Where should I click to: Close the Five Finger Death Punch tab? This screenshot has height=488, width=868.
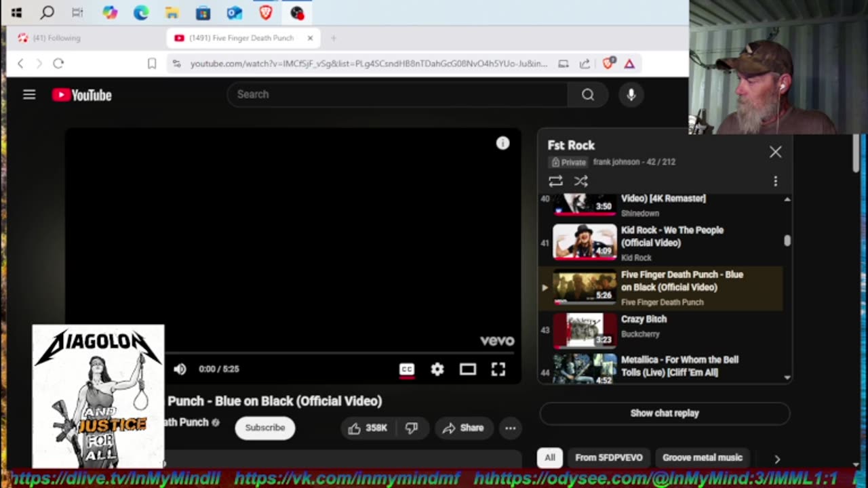[310, 38]
